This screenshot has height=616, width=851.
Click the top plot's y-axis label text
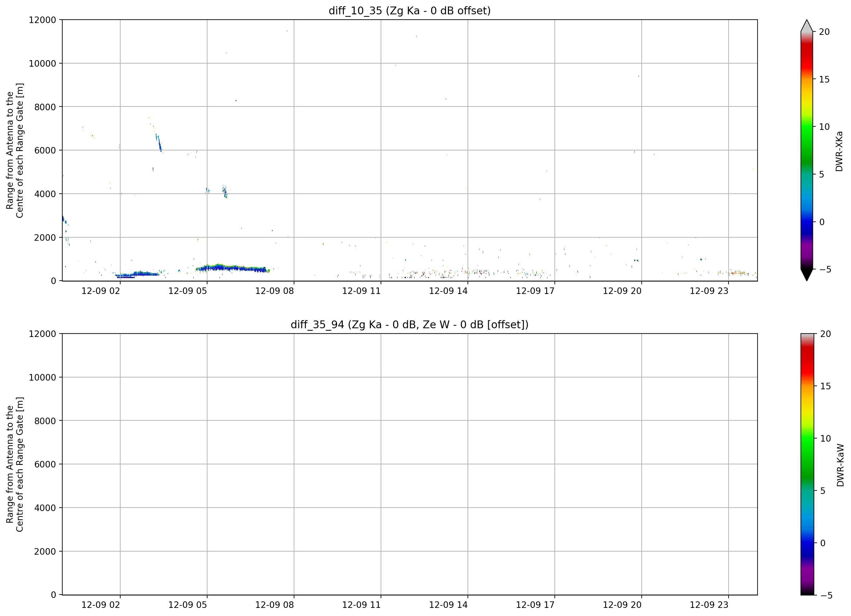point(15,150)
